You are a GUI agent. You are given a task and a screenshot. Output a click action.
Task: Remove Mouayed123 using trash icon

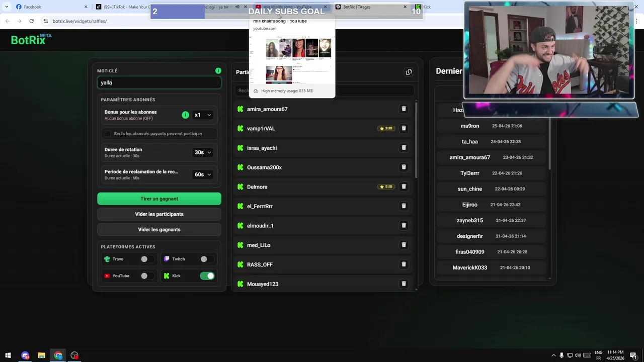(404, 284)
